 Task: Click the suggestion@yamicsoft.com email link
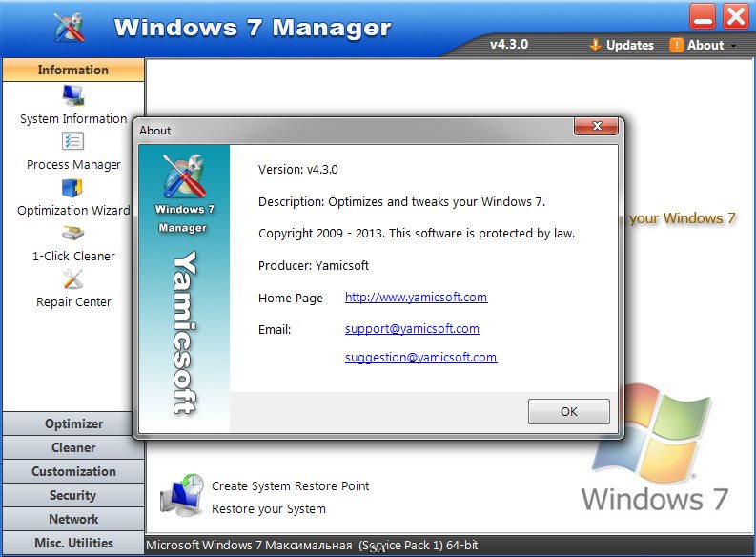point(420,358)
